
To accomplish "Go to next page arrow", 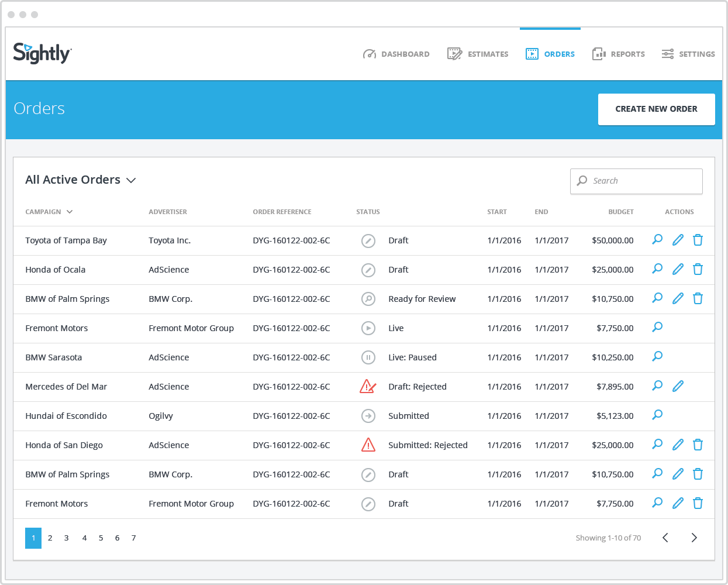I will (x=694, y=538).
